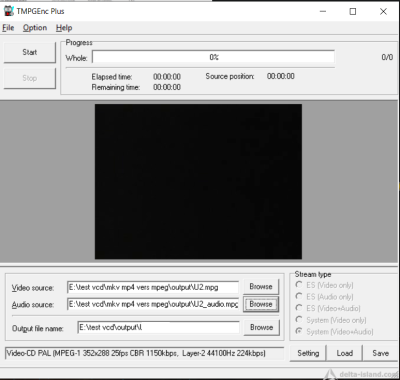
Task: Click the Stop button
Action: [x=30, y=78]
